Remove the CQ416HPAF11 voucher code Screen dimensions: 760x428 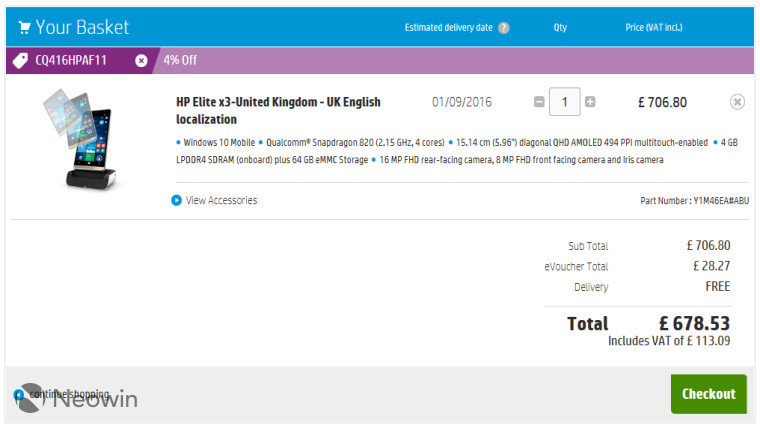(x=141, y=61)
